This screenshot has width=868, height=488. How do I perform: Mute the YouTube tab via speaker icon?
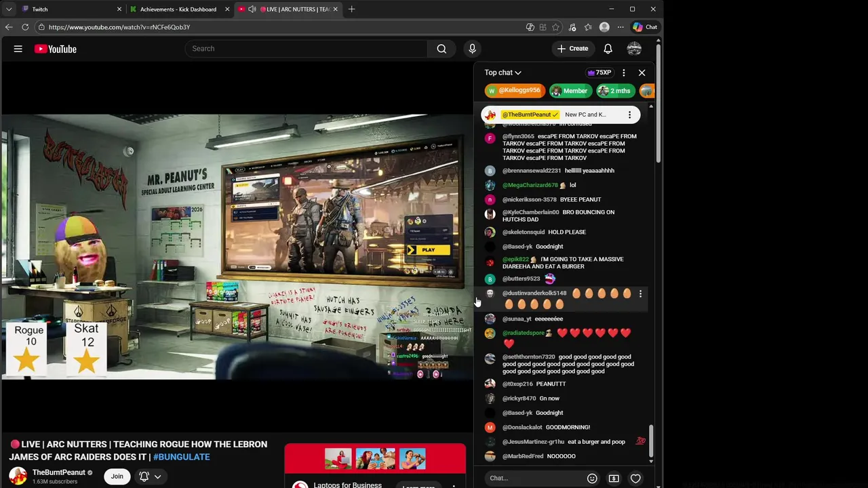coord(252,9)
